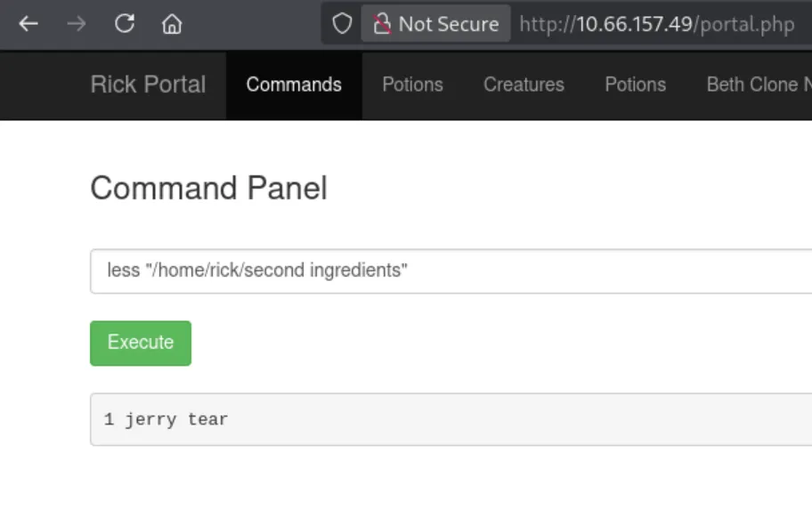Open the Beth Clone nav item
Screen dimensions: 812x532
[759, 85]
